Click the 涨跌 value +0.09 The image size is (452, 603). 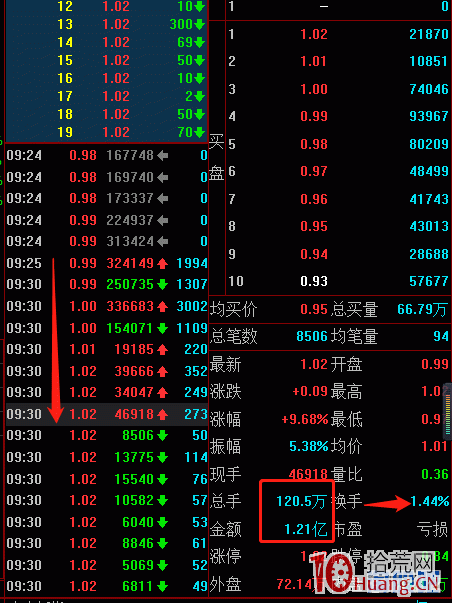[310, 392]
